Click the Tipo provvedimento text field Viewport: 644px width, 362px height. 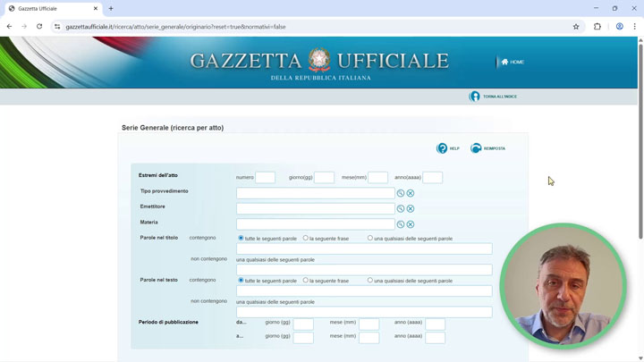(x=316, y=193)
